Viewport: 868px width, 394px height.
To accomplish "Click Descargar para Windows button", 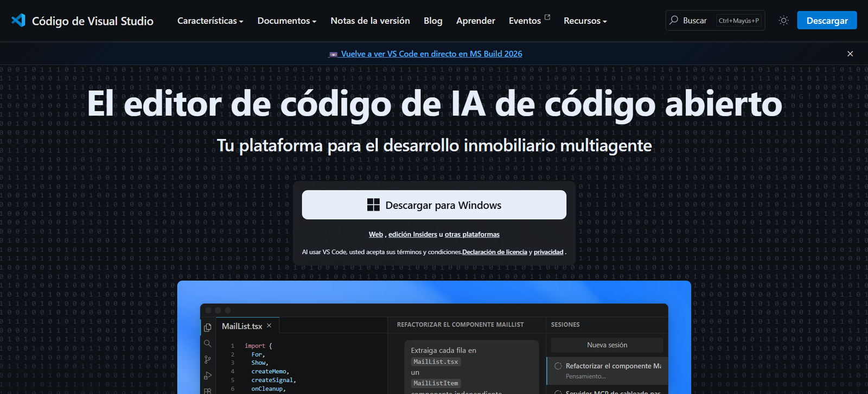I will [x=434, y=205].
